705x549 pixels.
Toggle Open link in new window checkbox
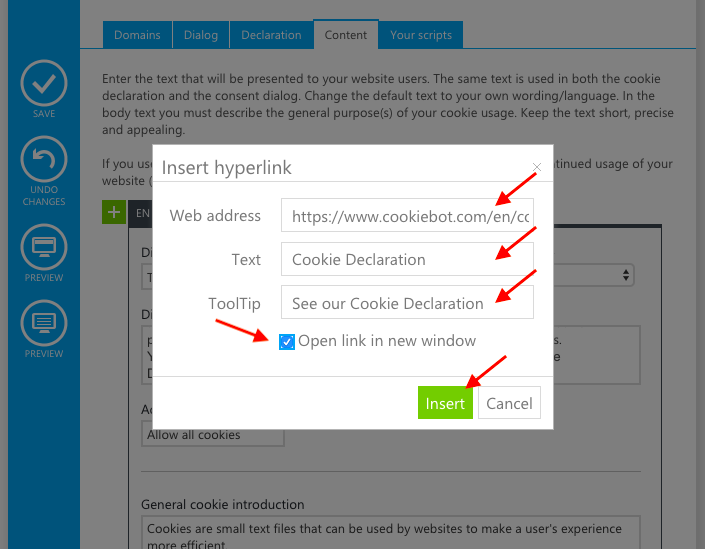coord(287,342)
